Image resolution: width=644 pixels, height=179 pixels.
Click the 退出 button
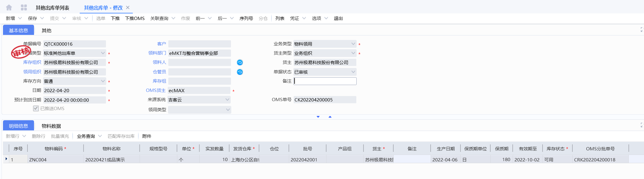(x=338, y=18)
